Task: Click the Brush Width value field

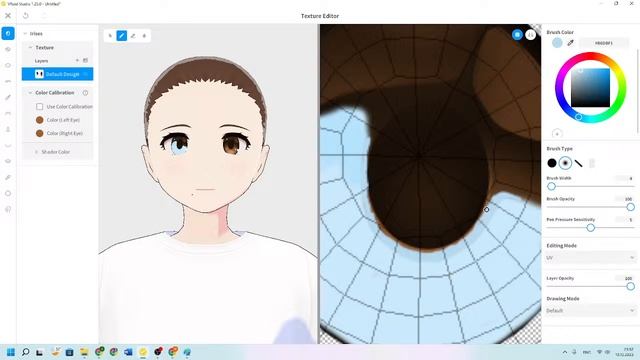Action: 625,178
